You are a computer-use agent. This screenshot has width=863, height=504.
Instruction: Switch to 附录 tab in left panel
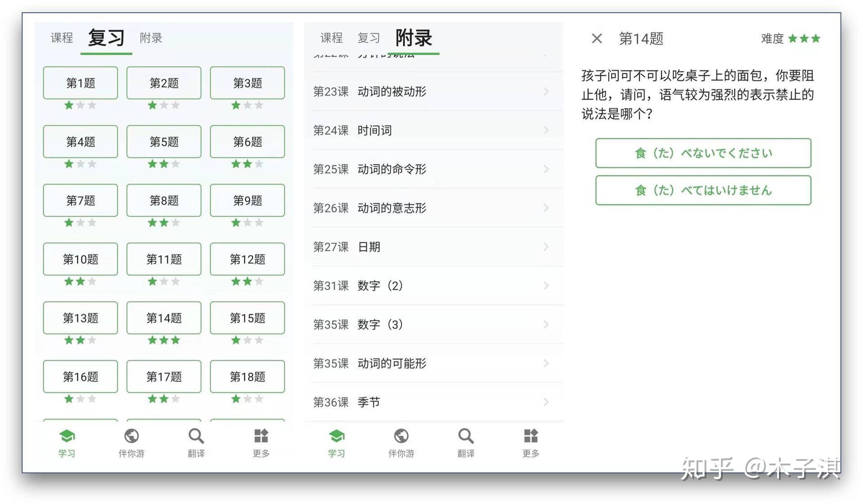(x=151, y=38)
